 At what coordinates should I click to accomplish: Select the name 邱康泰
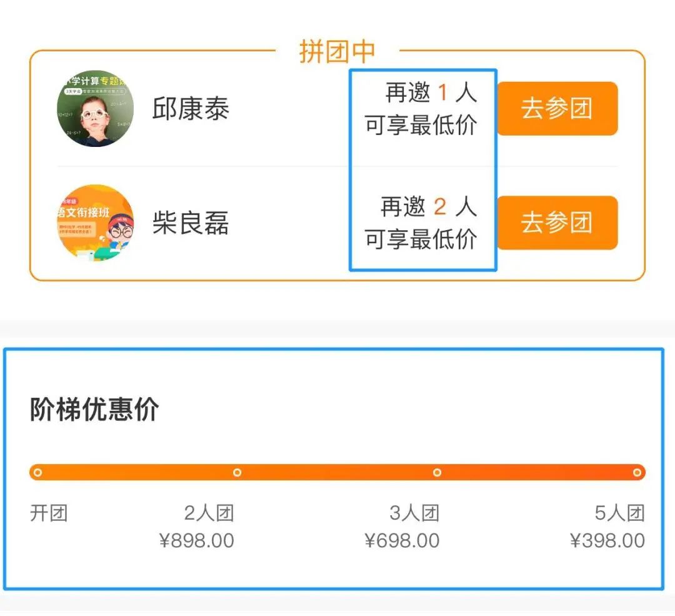(x=191, y=109)
